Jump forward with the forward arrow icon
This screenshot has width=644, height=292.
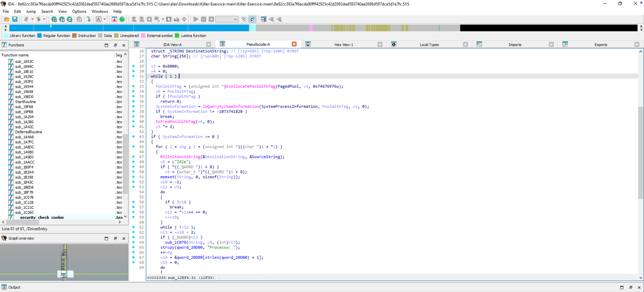[39, 19]
